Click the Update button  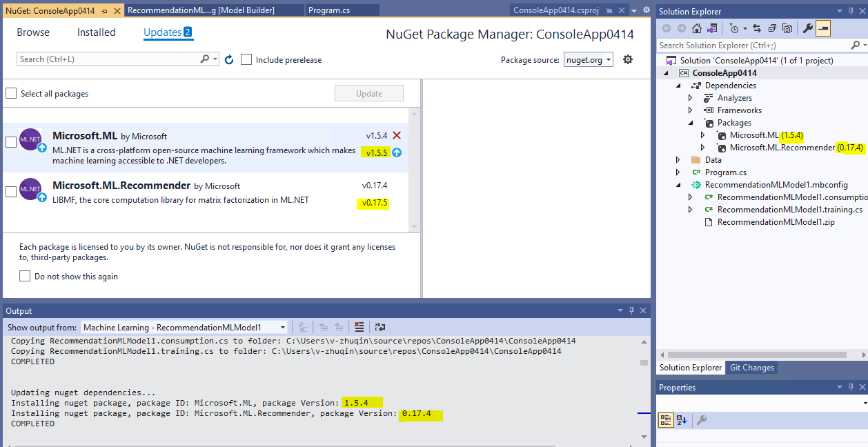point(368,92)
